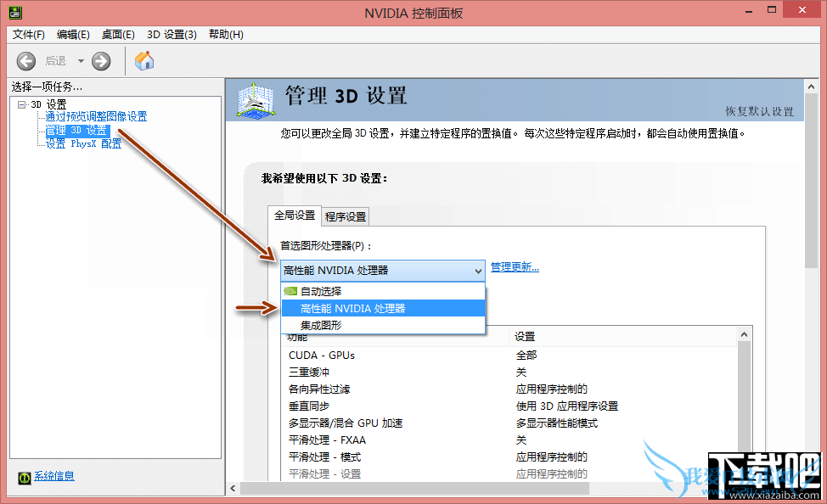827x504 pixels.
Task: Open the 帮助(H) menu
Action: (226, 34)
